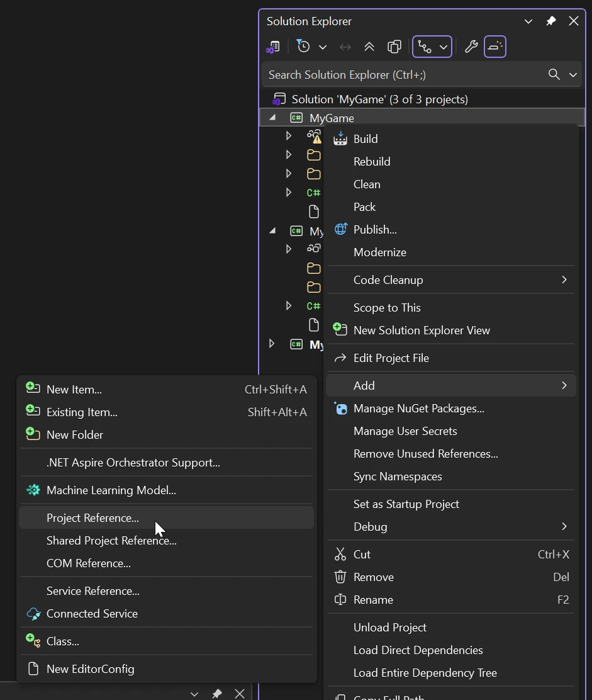Click the Properties wrench icon
592x700 pixels.
click(471, 47)
